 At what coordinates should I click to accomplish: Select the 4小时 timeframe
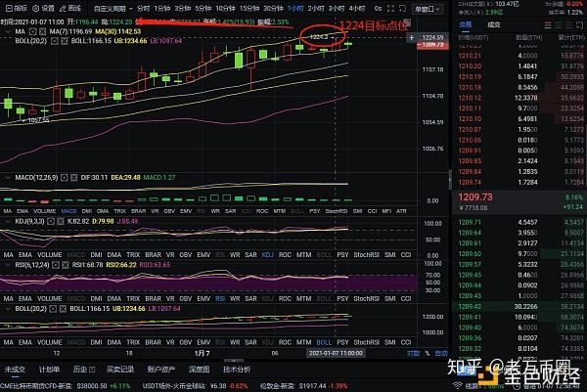(x=356, y=8)
